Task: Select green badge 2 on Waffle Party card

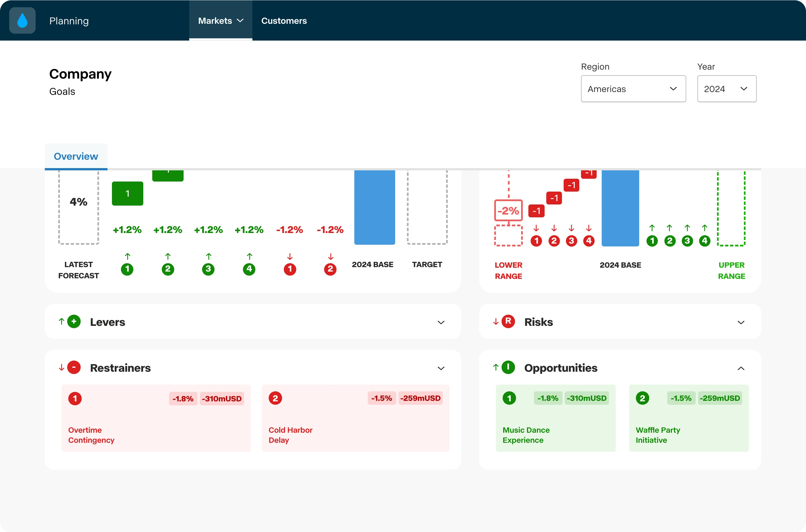Action: pyautogui.click(x=643, y=398)
